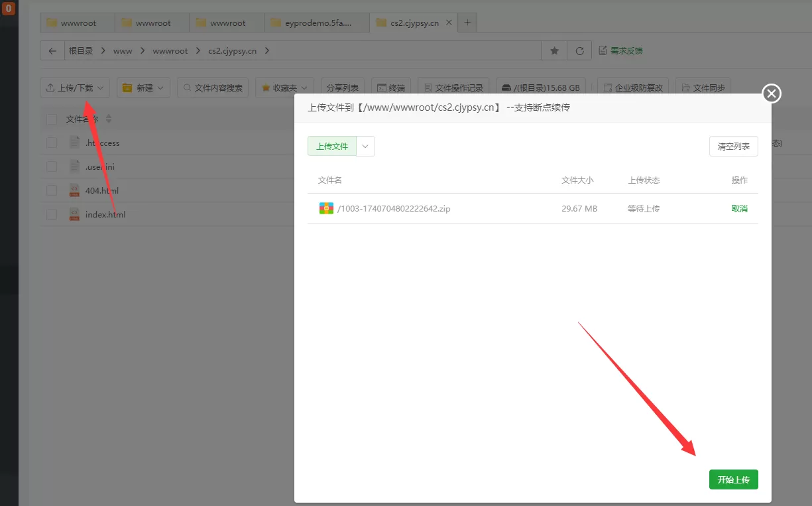Click the /1003-1740704802222642.zip file name
Viewport: 812px width, 506px height.
[394, 208]
